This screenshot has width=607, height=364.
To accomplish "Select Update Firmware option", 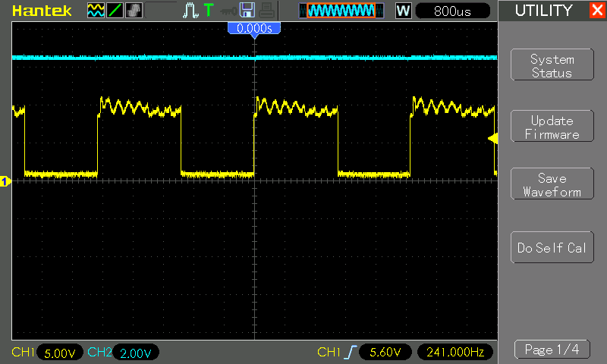I will pyautogui.click(x=552, y=127).
